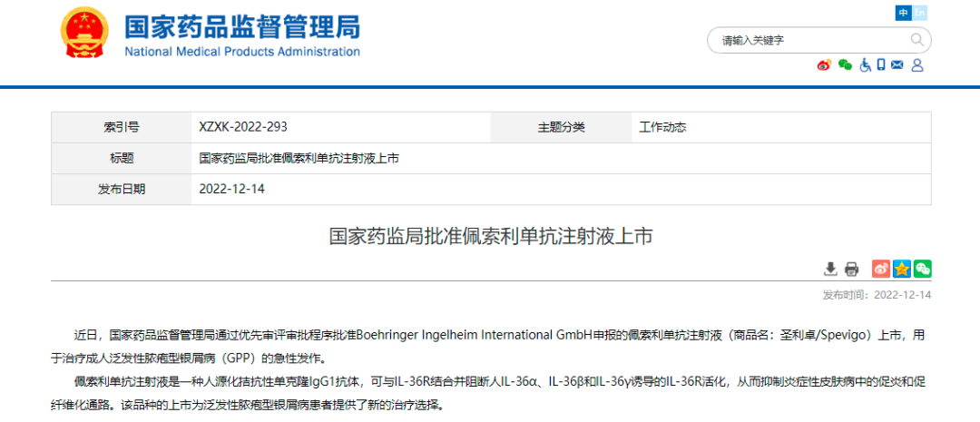Click the 主题分类 label cell

click(x=562, y=128)
